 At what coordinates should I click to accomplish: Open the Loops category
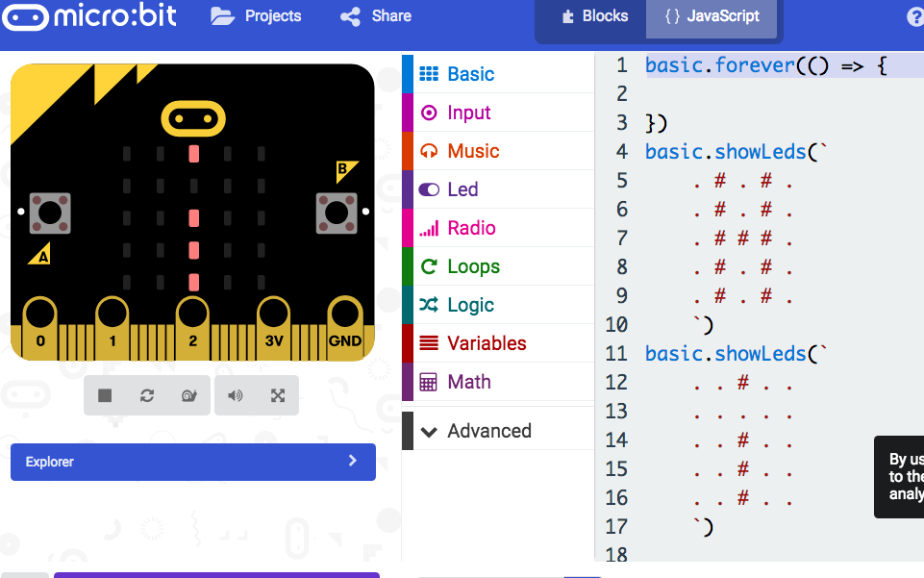coord(473,266)
